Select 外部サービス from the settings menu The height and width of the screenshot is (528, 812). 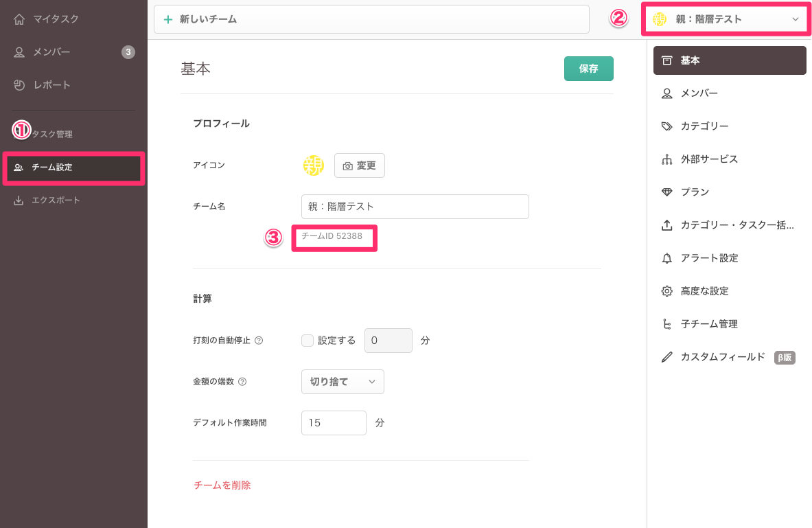pyautogui.click(x=709, y=159)
